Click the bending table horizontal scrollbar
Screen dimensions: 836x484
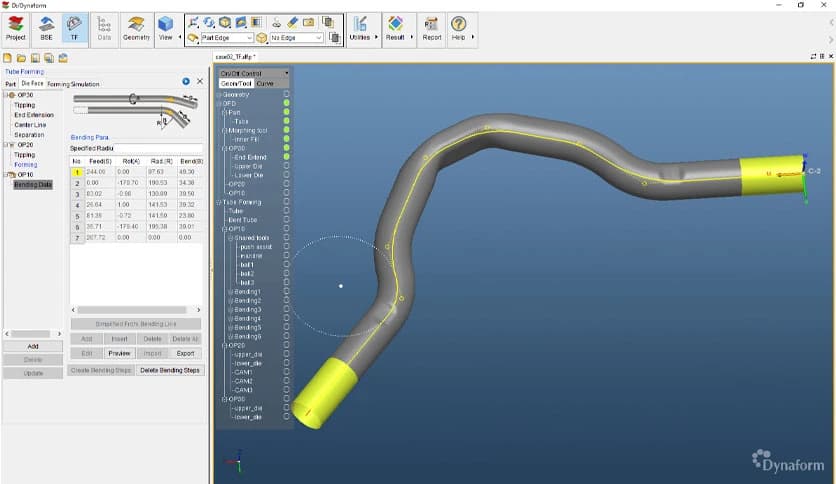(135, 310)
